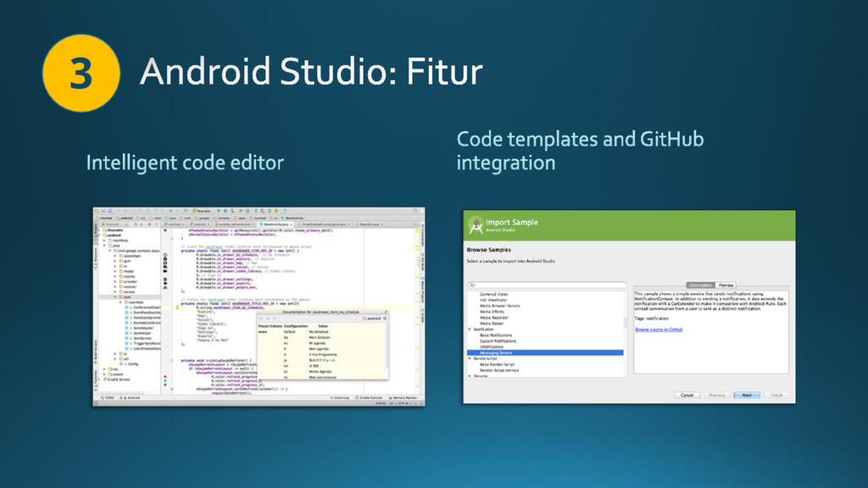Click the Previous button in Import Sample
868x488 pixels.
click(716, 395)
